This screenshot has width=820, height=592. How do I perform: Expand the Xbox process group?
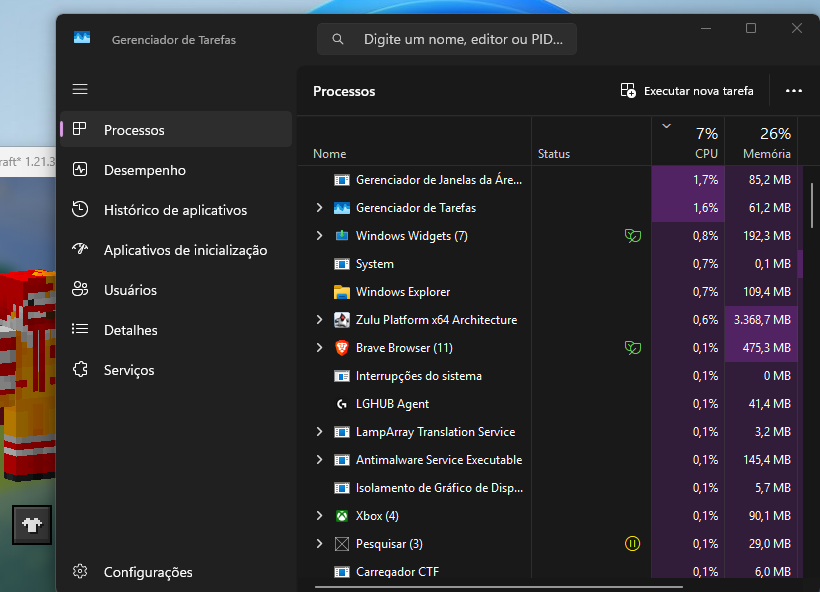point(319,516)
